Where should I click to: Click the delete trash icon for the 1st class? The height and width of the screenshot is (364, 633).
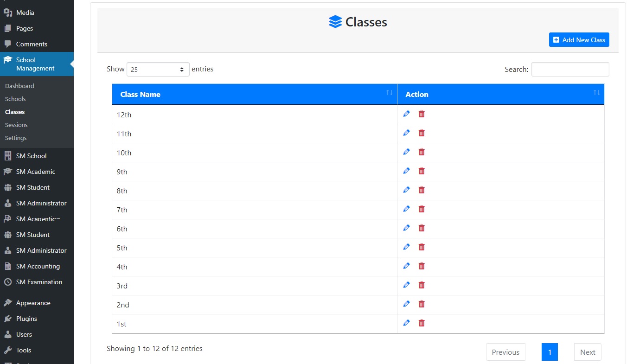421,323
